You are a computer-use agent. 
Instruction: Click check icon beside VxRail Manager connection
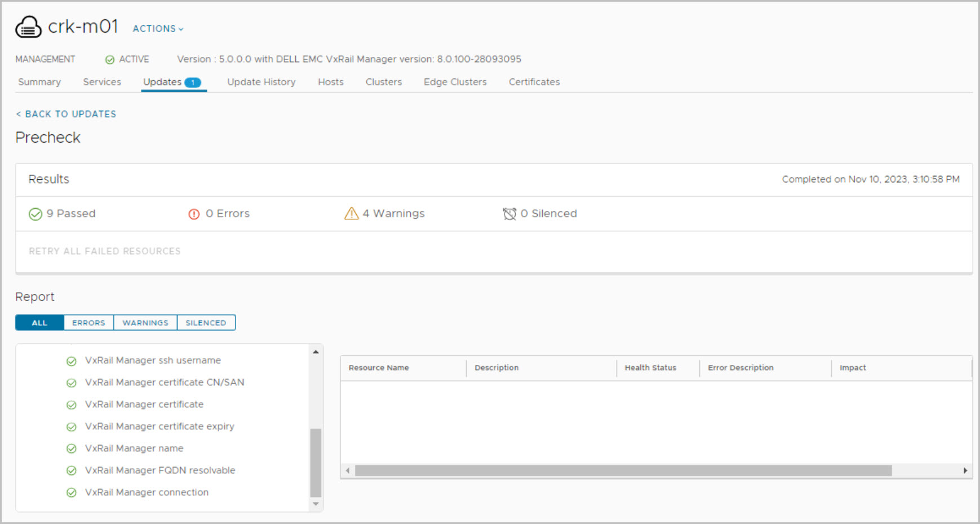(72, 493)
